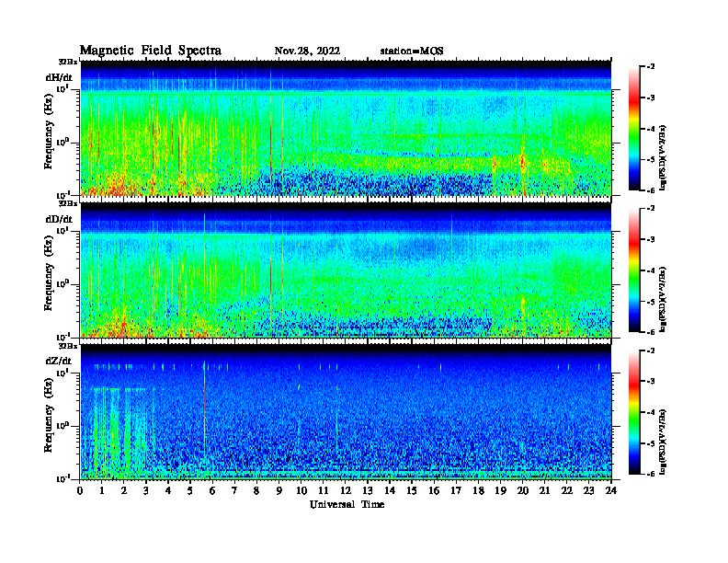
Task: Click the -2 value on dH/dt color scale
Action: click(x=652, y=67)
